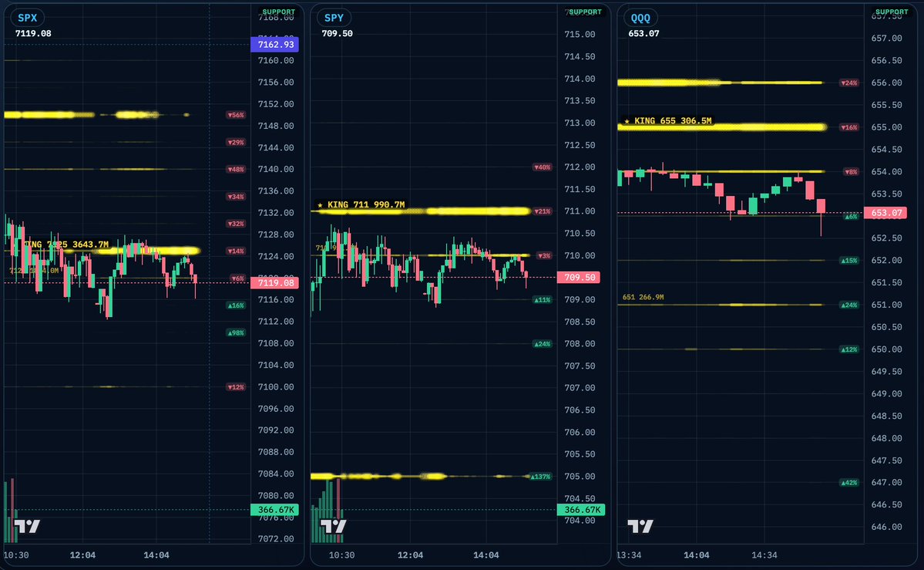Click the TradingView logo in the SPX chart
This screenshot has height=570, width=924.
tap(27, 526)
